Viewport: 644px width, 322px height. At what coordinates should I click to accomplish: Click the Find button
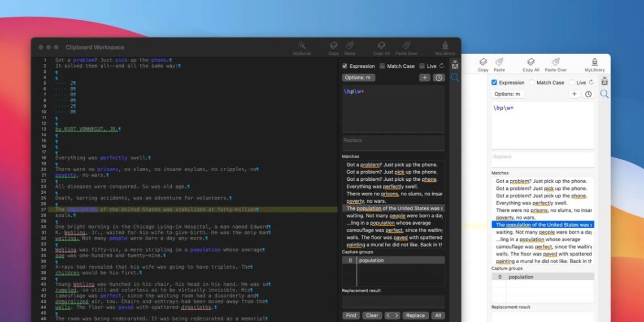pos(351,315)
